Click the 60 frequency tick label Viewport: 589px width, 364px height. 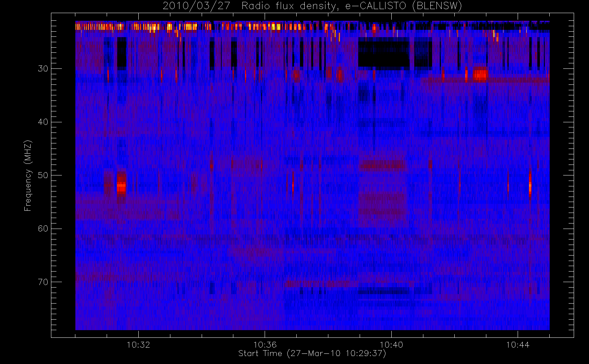click(x=43, y=229)
